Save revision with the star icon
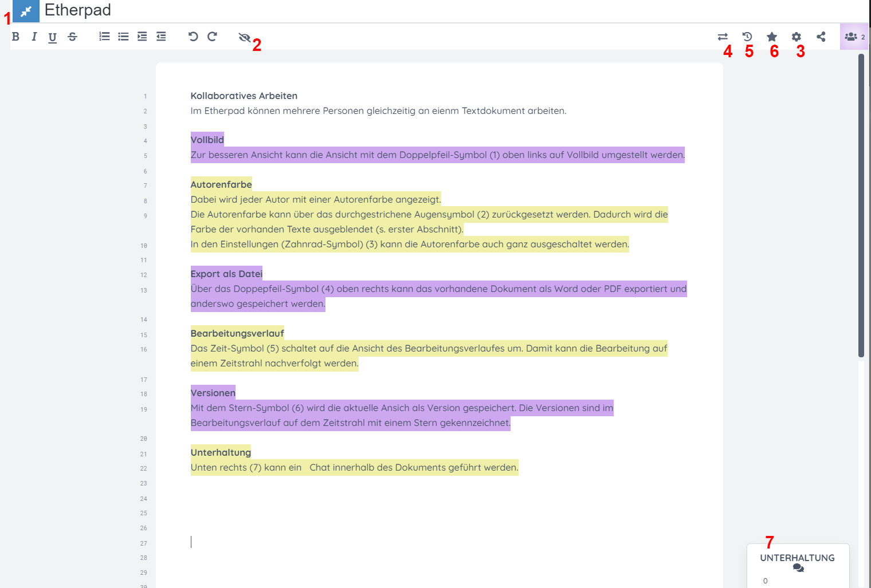This screenshot has height=588, width=871. [x=772, y=37]
